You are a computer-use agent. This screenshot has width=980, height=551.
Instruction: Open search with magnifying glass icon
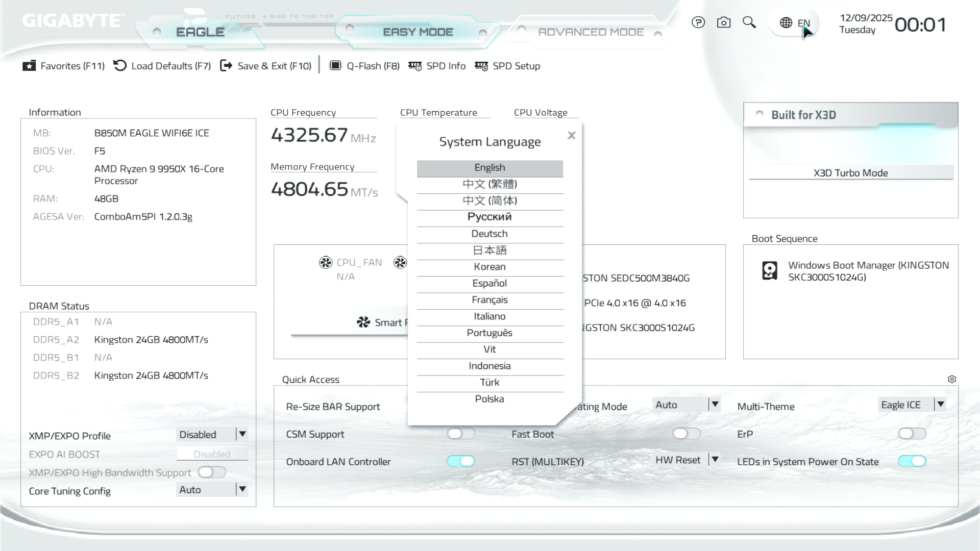pos(749,22)
